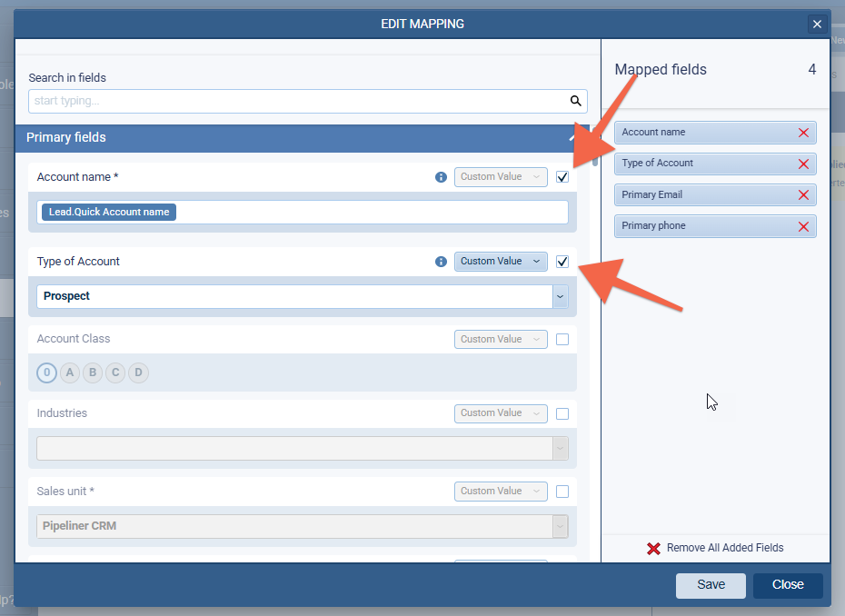Screen dimensions: 845x616
Task: Click Remove All Added Fields
Action: click(x=715, y=548)
